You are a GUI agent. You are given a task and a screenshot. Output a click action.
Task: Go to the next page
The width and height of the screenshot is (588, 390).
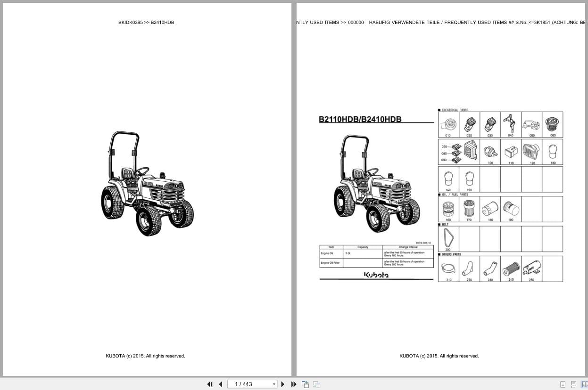283,384
